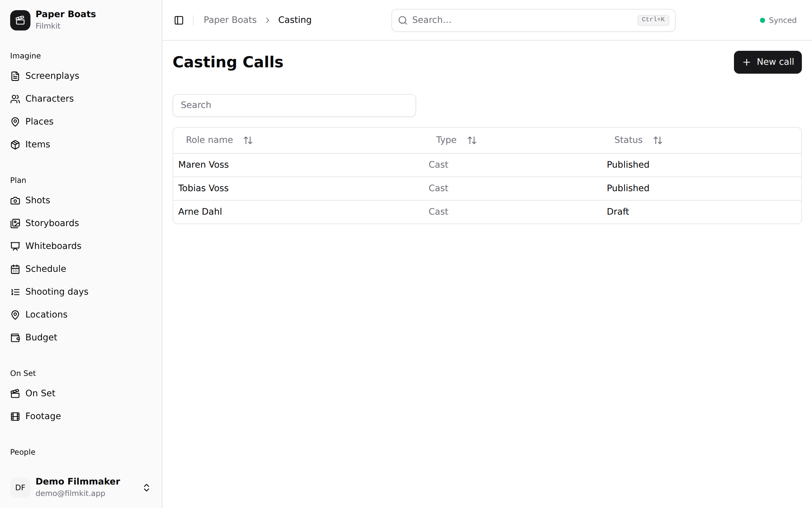Click the Draft status of Arne Dahl
Viewport: 812px width, 508px height.
click(618, 212)
